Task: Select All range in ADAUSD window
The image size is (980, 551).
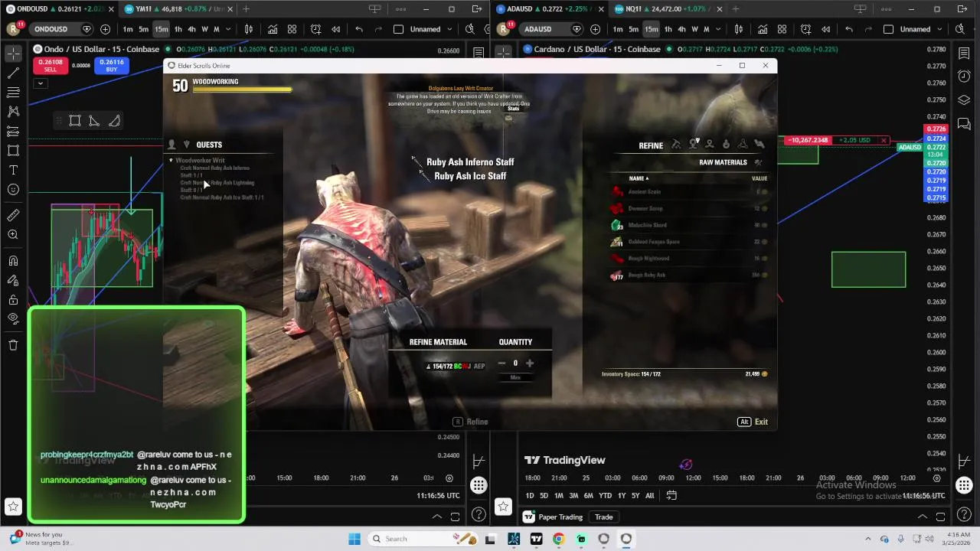Action: coord(650,496)
